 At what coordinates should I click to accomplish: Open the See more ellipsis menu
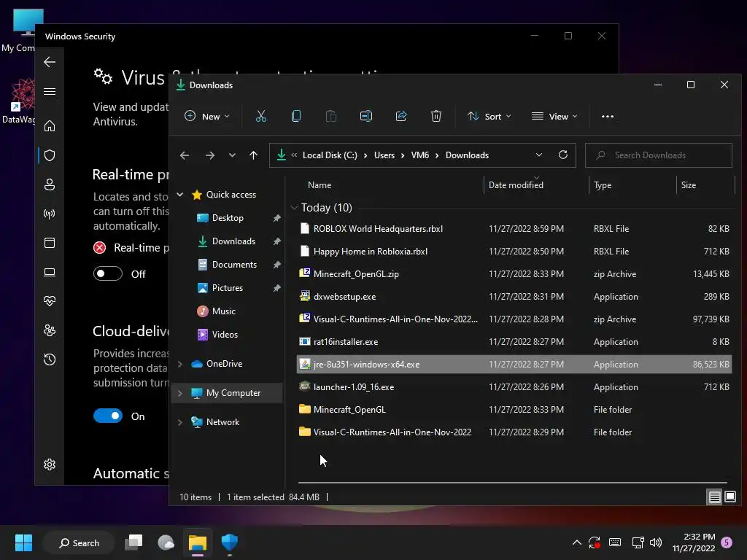(x=608, y=116)
